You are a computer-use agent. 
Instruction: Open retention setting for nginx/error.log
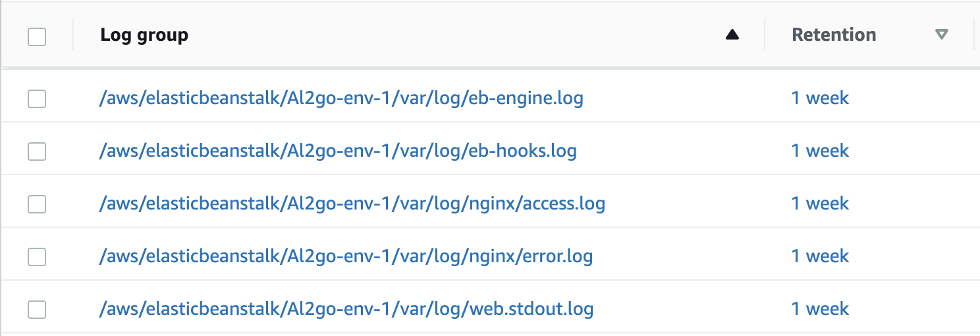(820, 256)
